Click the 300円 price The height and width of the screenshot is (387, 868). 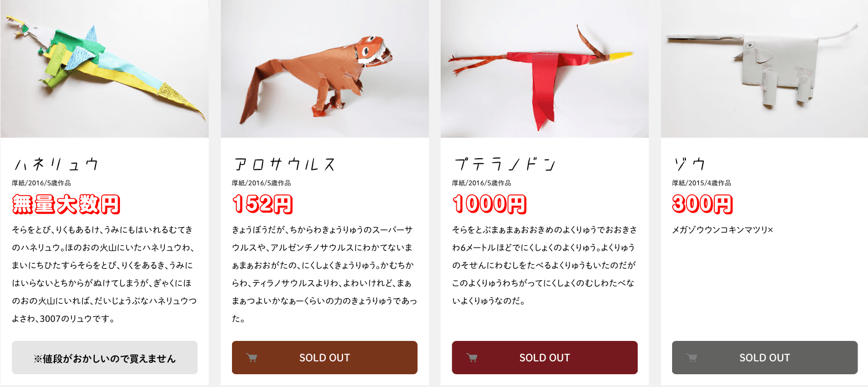point(703,204)
